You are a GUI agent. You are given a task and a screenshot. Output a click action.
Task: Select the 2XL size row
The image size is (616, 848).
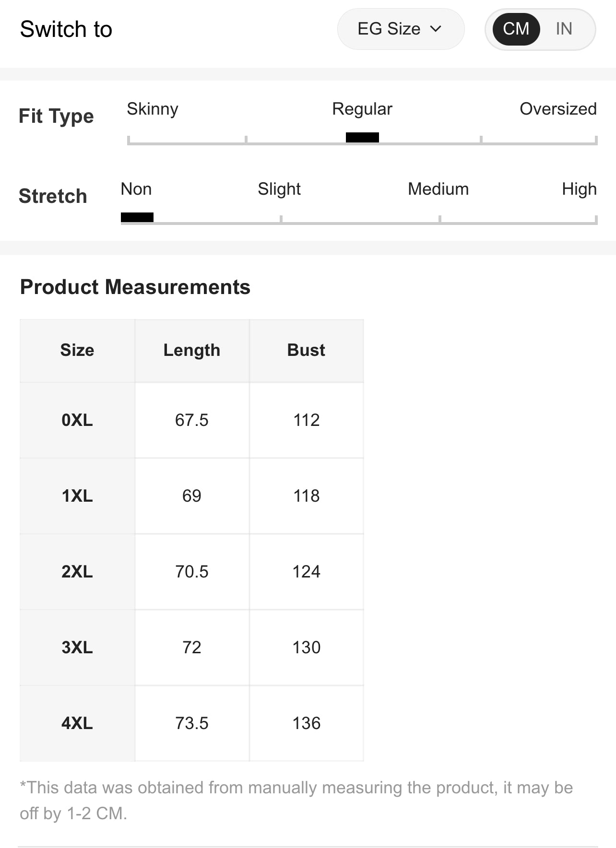click(x=77, y=572)
